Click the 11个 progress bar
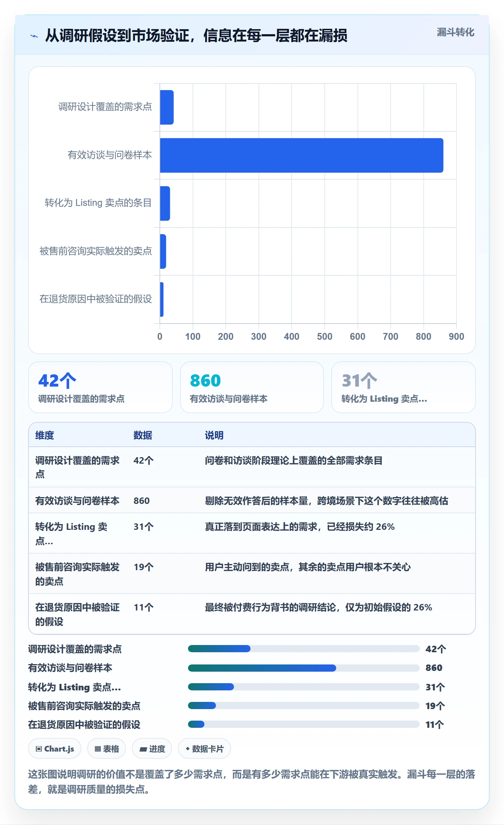 point(303,724)
